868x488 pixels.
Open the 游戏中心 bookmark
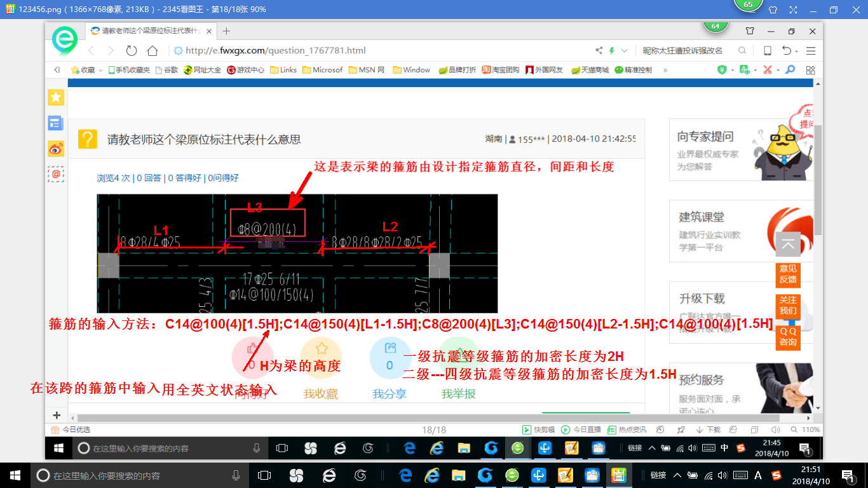pyautogui.click(x=246, y=70)
